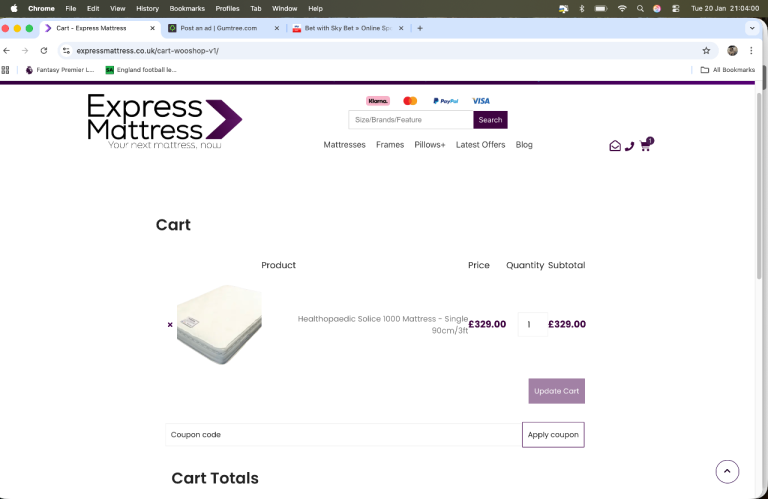The image size is (768, 499).
Task: Open the History menu in menu bar
Action: 147,8
